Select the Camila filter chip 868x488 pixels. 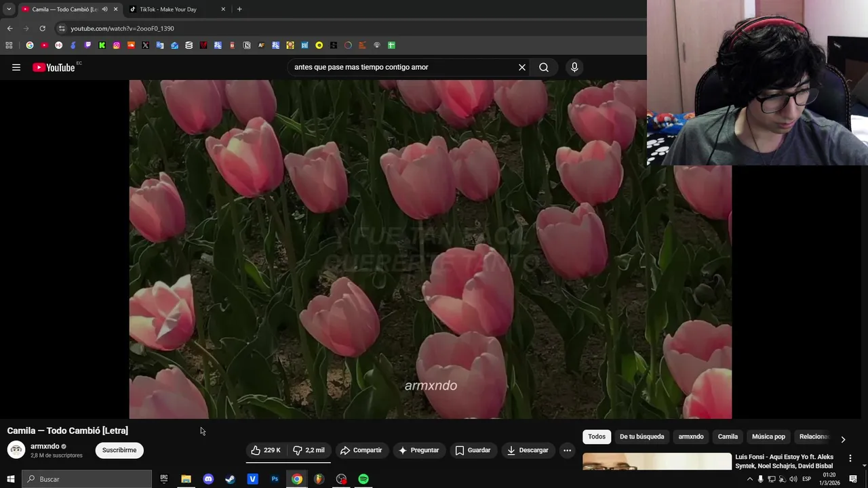coord(728,436)
